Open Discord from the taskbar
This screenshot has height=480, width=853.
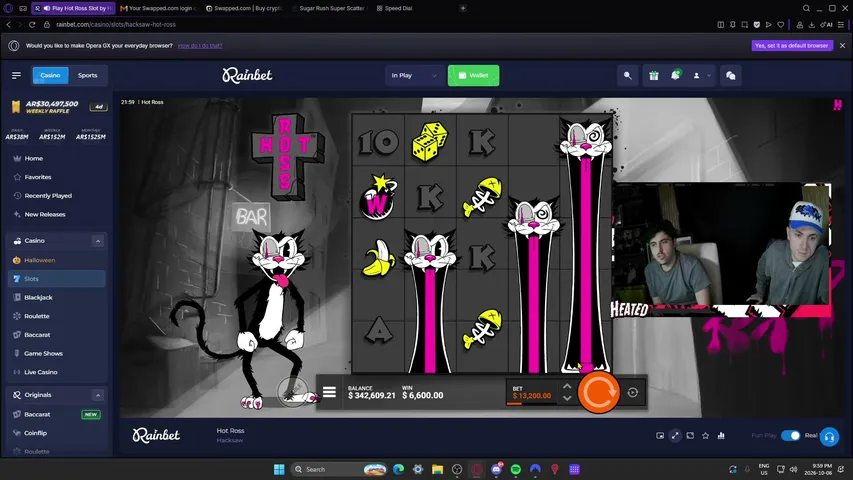click(x=496, y=469)
